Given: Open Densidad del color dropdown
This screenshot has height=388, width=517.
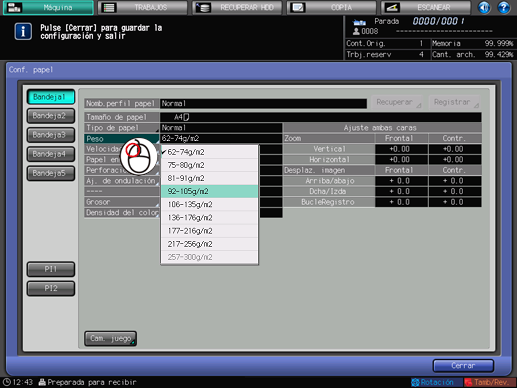Looking at the screenshot, I should (x=122, y=213).
